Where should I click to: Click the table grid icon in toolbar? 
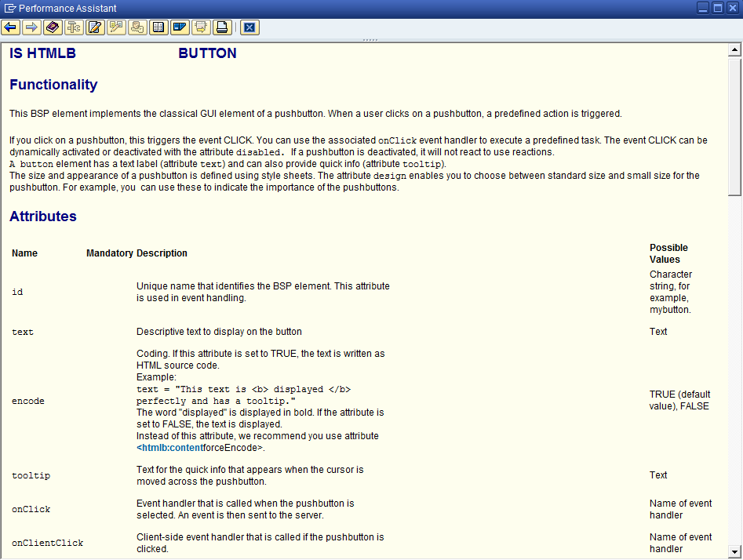pos(158,27)
